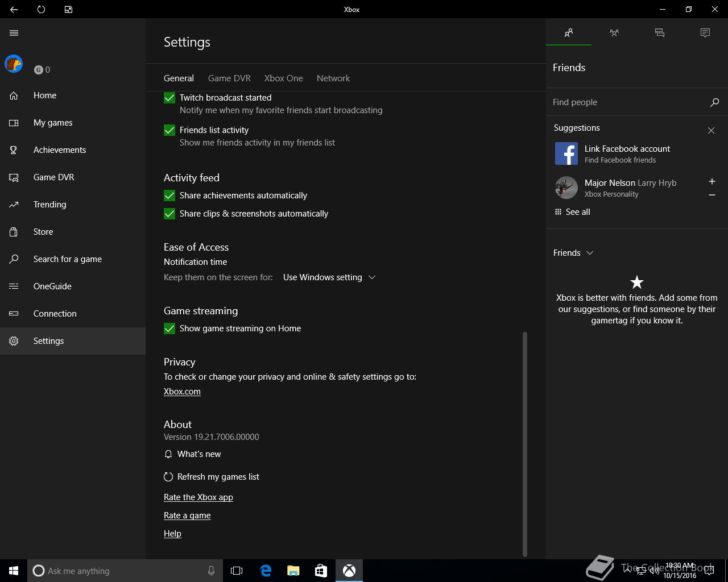Image resolution: width=728 pixels, height=582 pixels.
Task: Click the Gamerscore G icon
Action: (x=39, y=70)
